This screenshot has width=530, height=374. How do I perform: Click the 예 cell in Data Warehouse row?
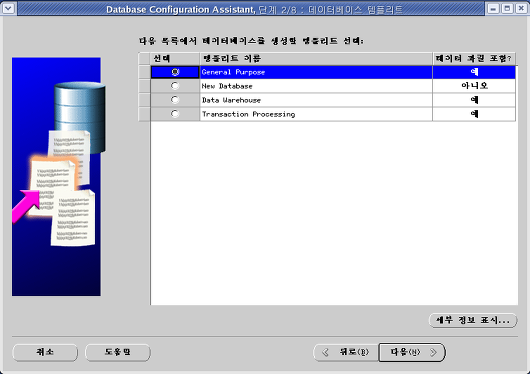click(x=474, y=100)
